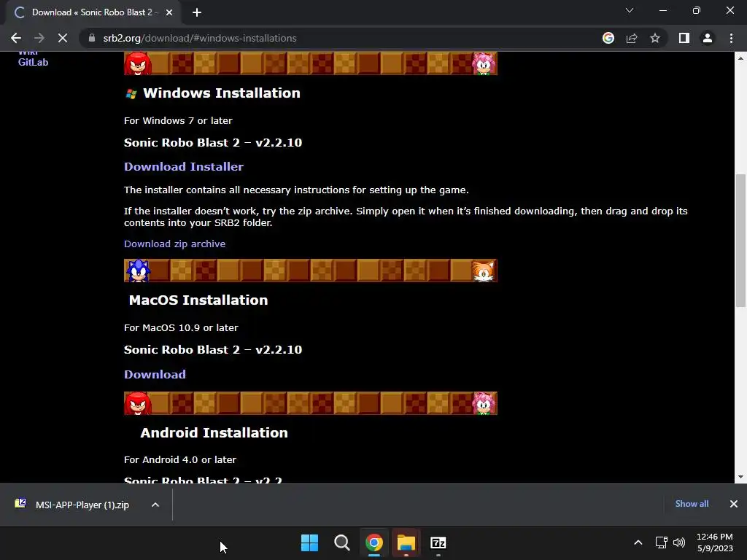Click the lock icon in address bar
The width and height of the screenshot is (747, 560).
tap(92, 38)
